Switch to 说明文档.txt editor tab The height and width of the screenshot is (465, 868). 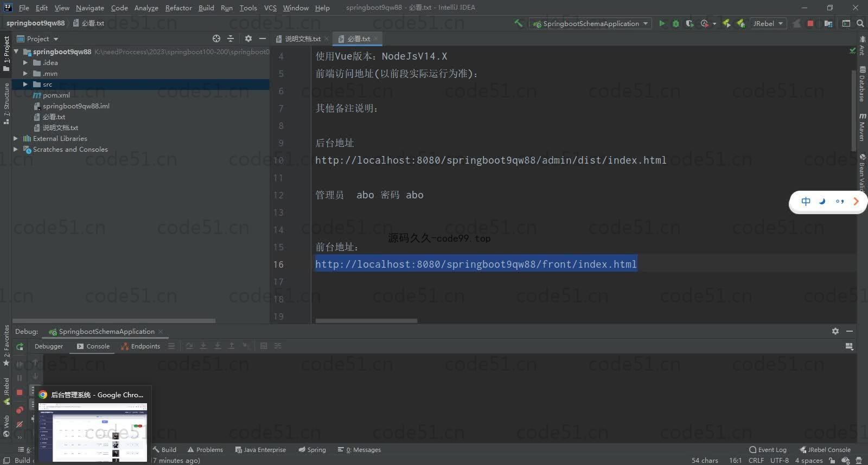tap(302, 38)
